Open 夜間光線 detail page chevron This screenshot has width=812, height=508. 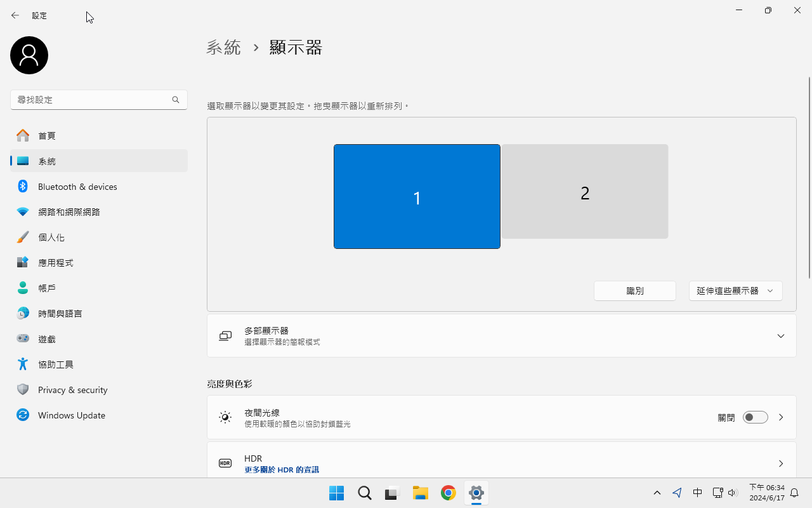pyautogui.click(x=781, y=417)
